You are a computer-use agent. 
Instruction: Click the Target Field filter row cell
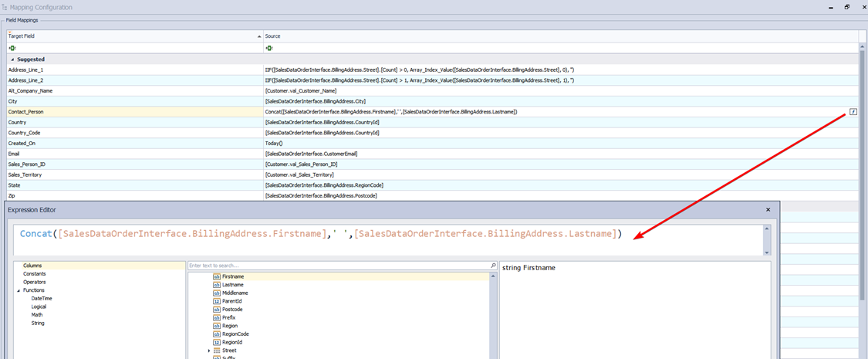click(135, 48)
